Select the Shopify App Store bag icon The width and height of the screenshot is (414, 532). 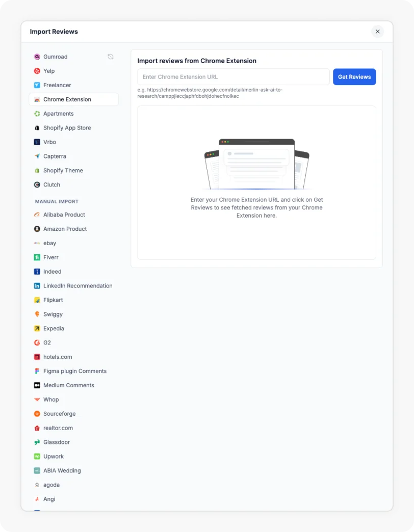point(37,128)
